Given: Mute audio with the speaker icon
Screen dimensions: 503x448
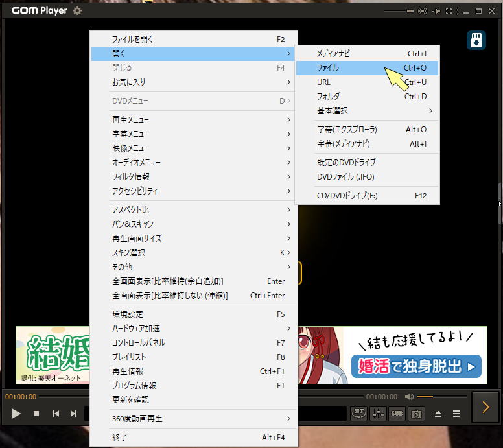Looking at the screenshot, I should point(409,397).
